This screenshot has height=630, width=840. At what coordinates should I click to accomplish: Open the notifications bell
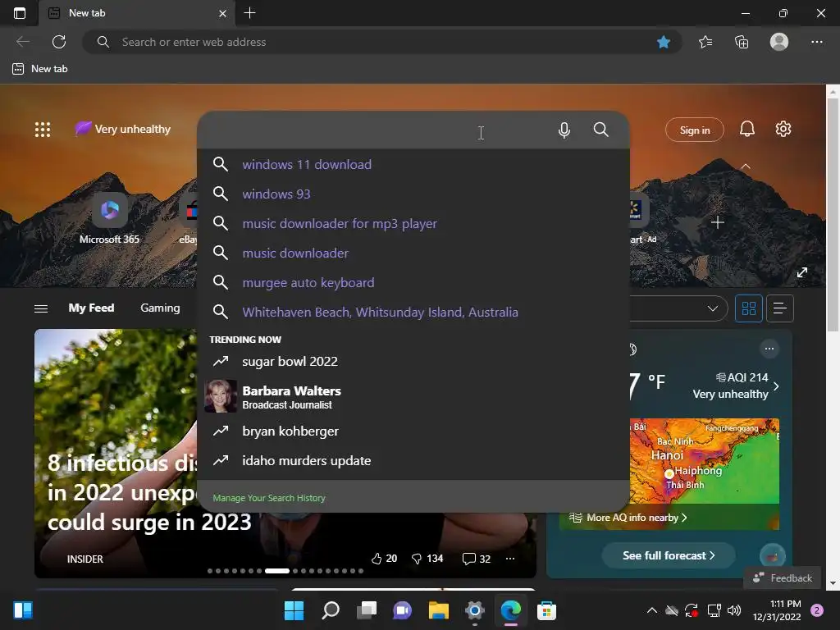point(746,129)
